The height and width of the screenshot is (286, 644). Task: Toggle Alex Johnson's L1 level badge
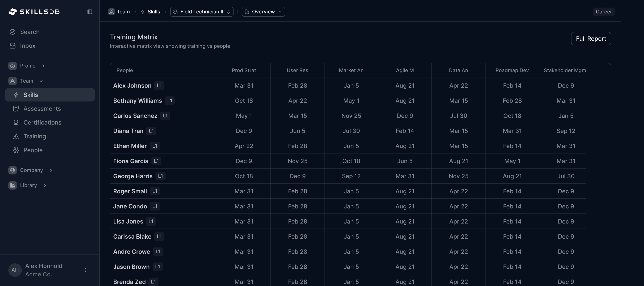pyautogui.click(x=159, y=85)
